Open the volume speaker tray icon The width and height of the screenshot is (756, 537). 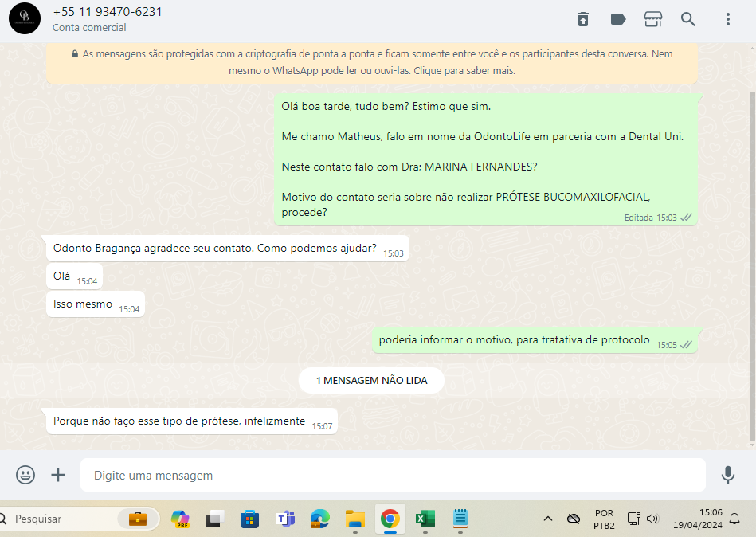[652, 519]
